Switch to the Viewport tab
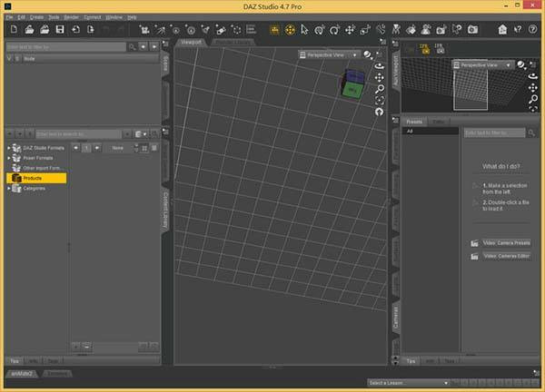Screen dimensions: 545x392 (x=192, y=42)
